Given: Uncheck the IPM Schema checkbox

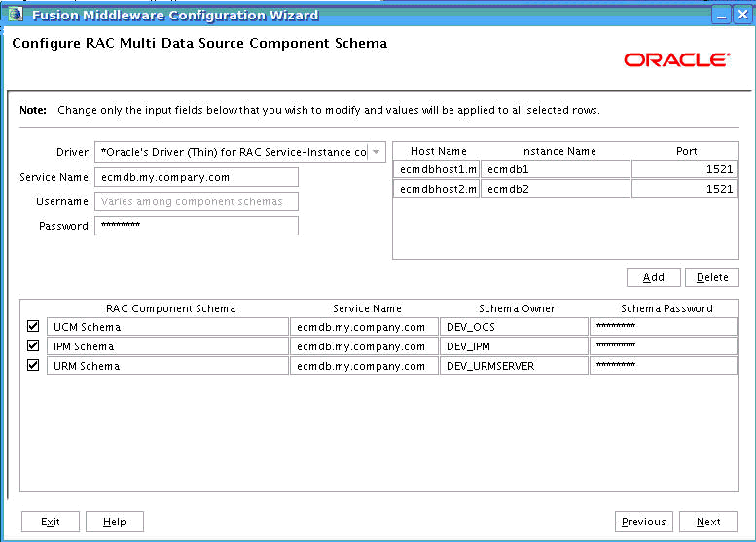Looking at the screenshot, I should [x=33, y=345].
